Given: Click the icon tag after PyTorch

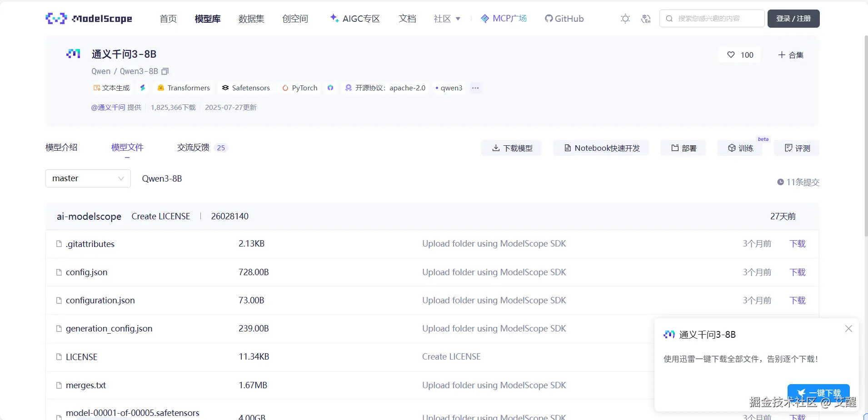Looking at the screenshot, I should (x=330, y=88).
